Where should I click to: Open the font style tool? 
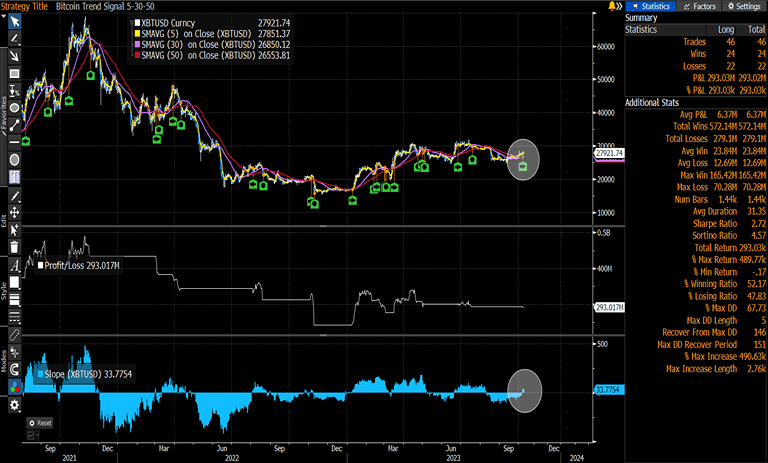(x=15, y=266)
